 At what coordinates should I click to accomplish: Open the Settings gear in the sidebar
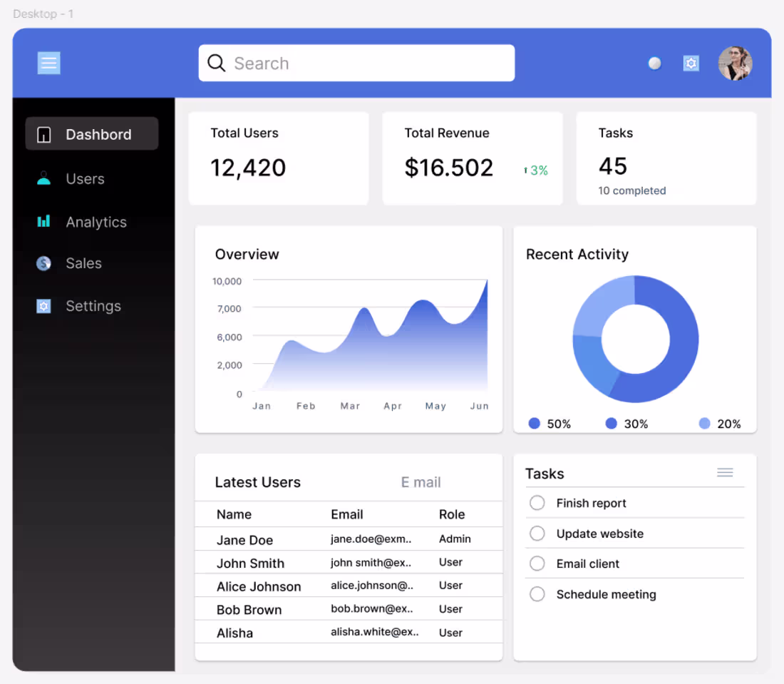pyautogui.click(x=43, y=306)
